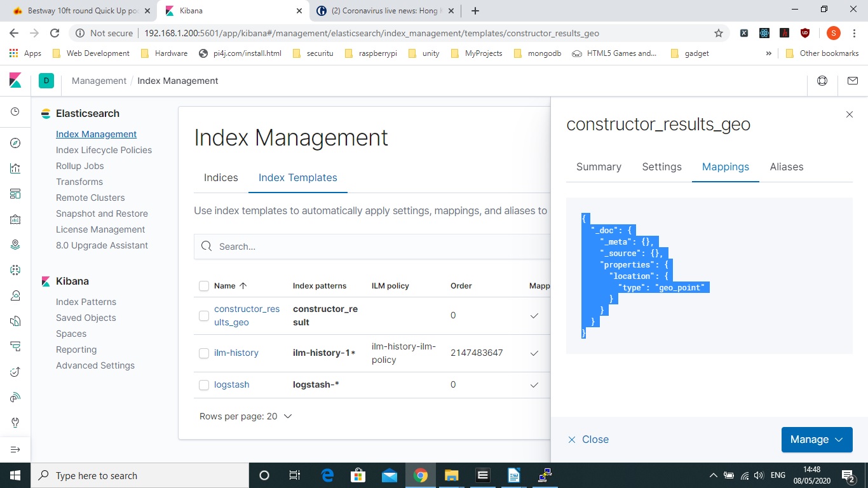Click the Windows taskbar search box
Viewport: 868px width, 488px height.
(x=140, y=475)
